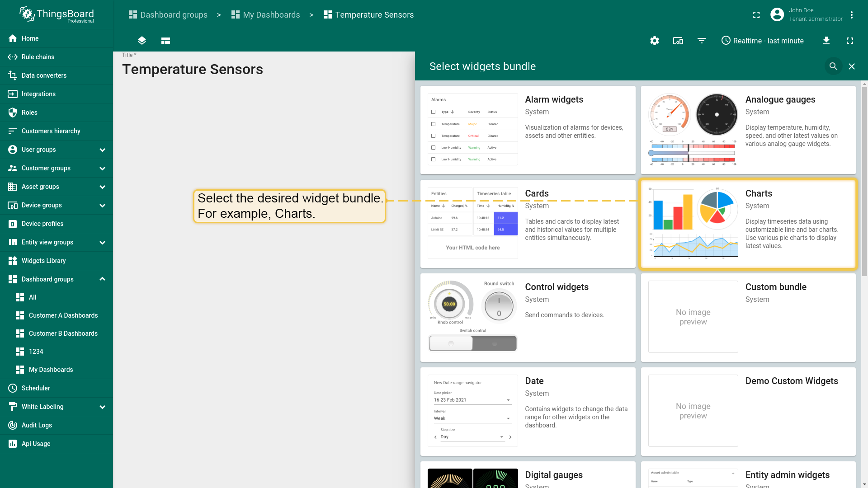
Task: Expand Device groups chevron
Action: [x=102, y=205]
